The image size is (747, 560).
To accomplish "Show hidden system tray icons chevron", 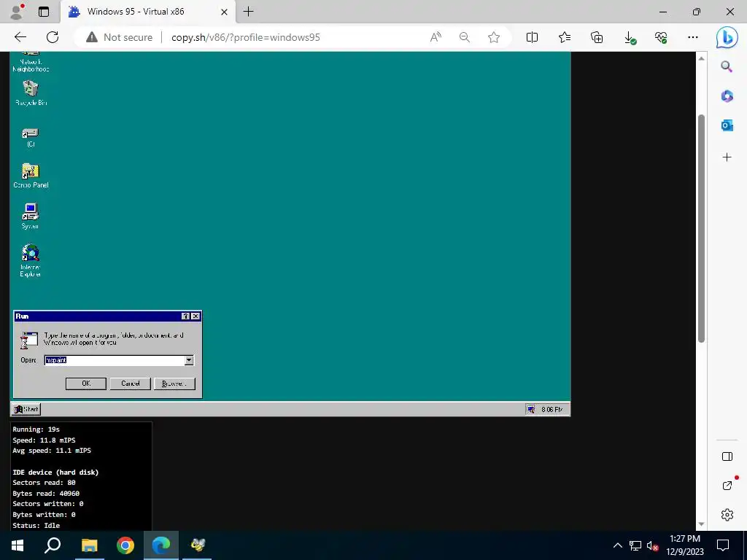I will click(x=617, y=545).
